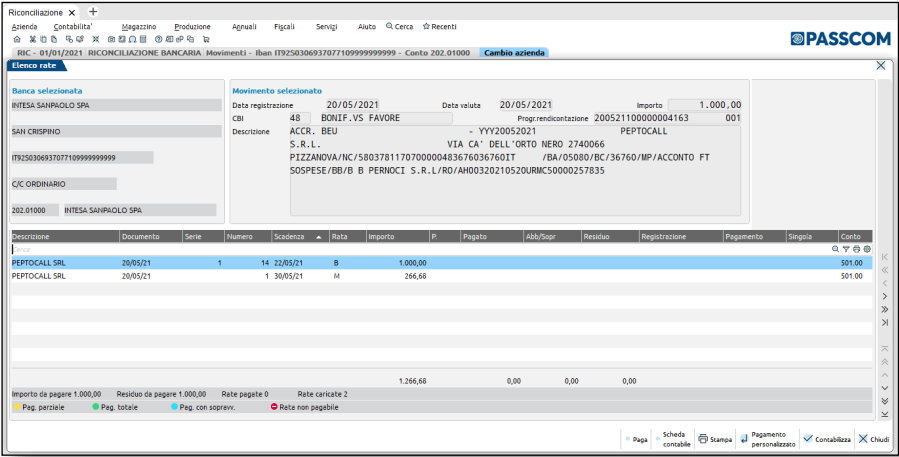Click the single right chevron navigation arrow
The image size is (899, 457).
click(885, 296)
